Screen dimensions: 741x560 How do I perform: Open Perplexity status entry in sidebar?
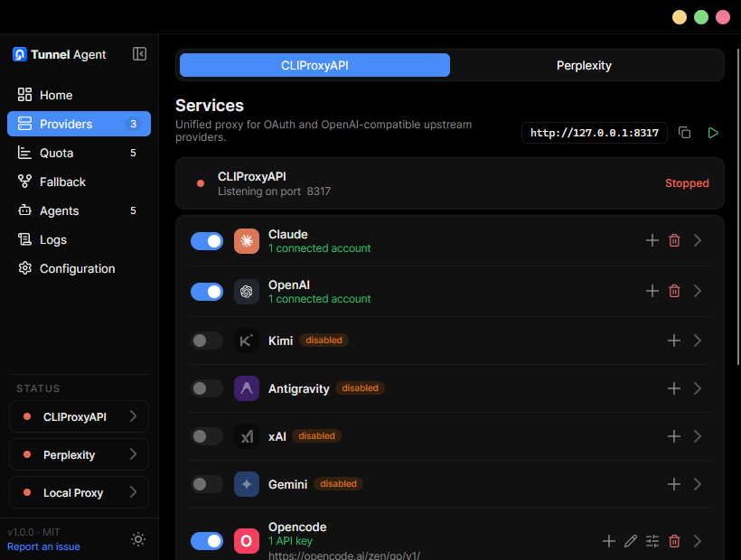[x=79, y=454]
